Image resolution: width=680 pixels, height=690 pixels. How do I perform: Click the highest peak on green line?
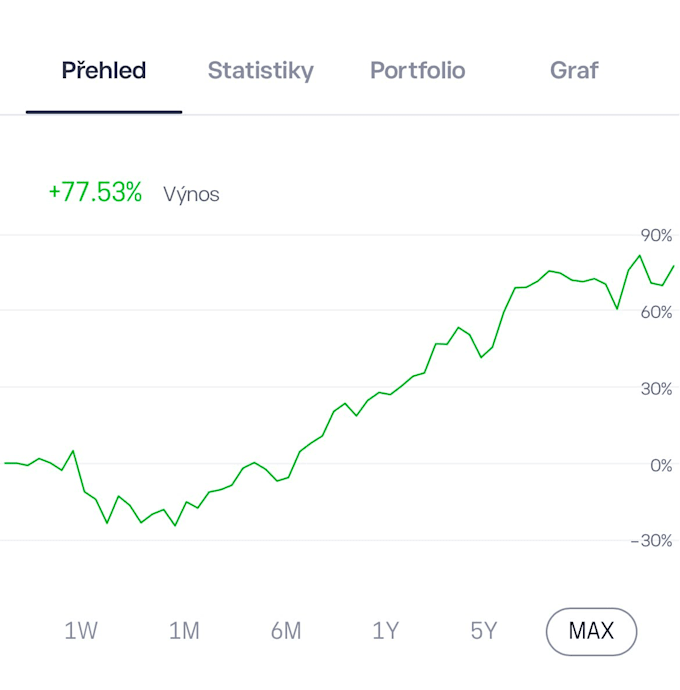[640, 256]
